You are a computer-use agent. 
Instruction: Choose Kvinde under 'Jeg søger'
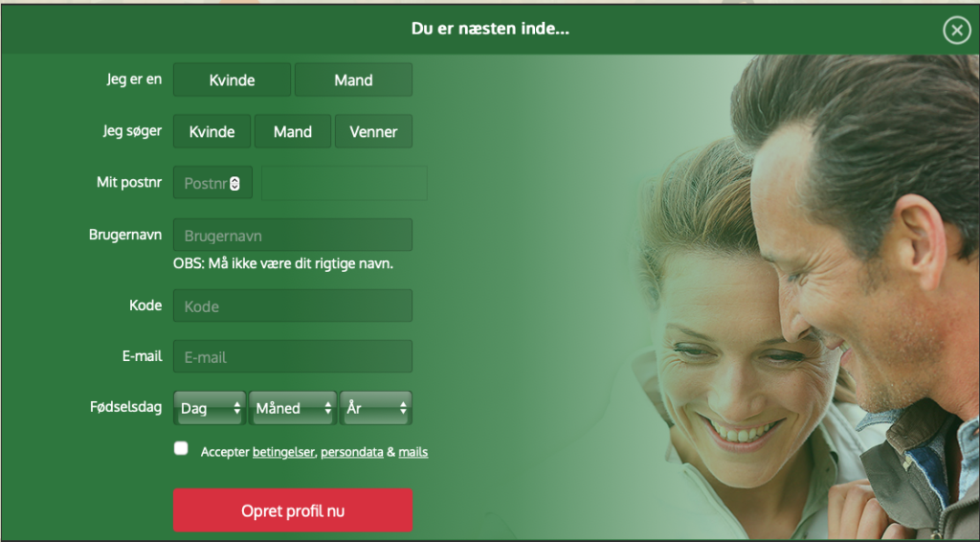point(212,131)
